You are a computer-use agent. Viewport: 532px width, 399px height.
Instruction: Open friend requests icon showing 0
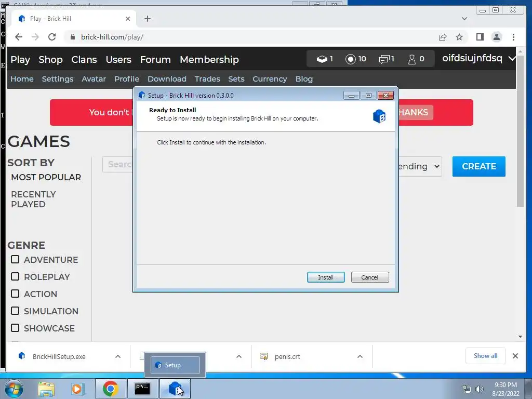pos(411,59)
